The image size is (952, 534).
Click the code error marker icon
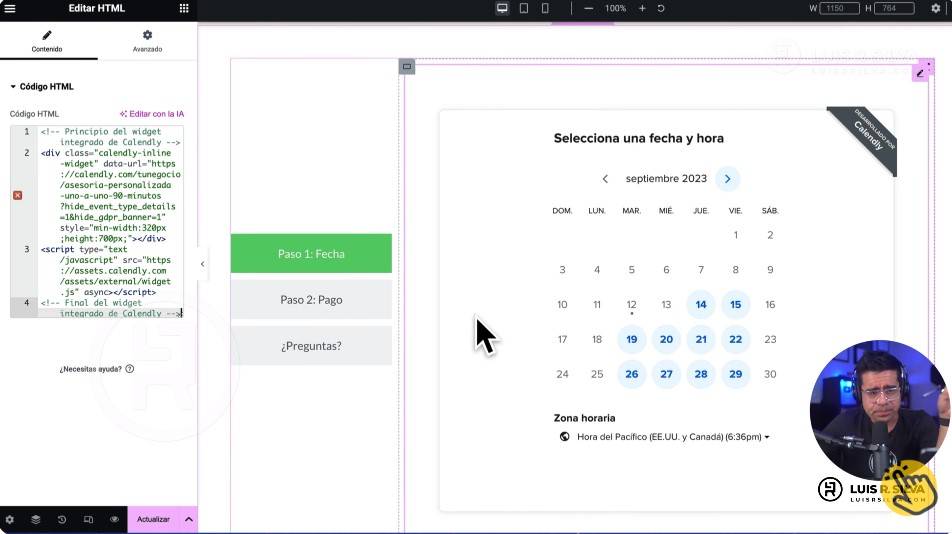tap(18, 195)
